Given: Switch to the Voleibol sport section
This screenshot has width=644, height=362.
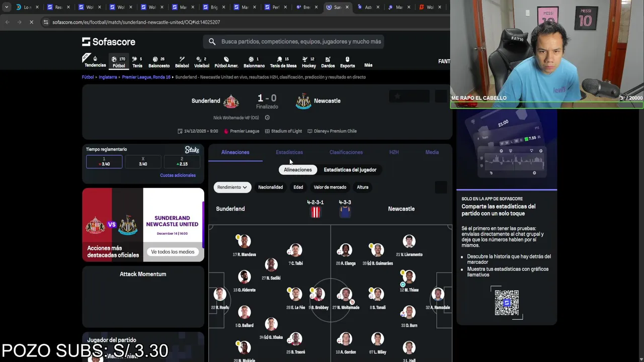Looking at the screenshot, I should [201, 62].
